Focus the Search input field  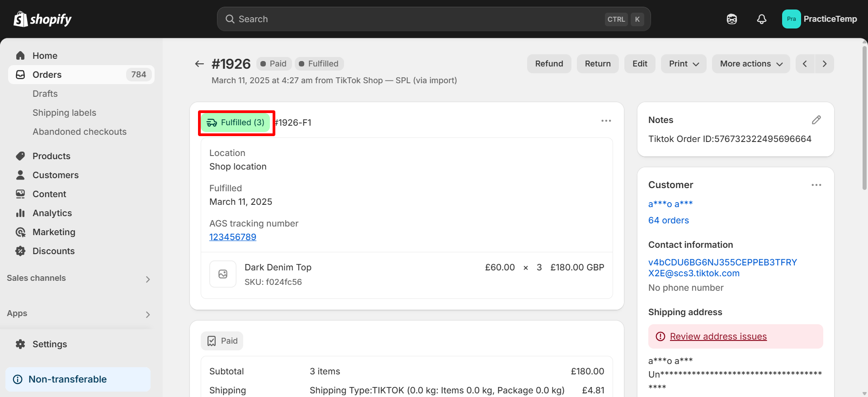pos(434,19)
